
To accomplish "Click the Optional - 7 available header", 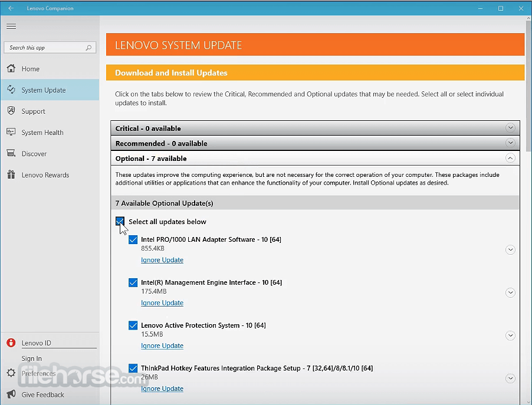I will (x=315, y=159).
